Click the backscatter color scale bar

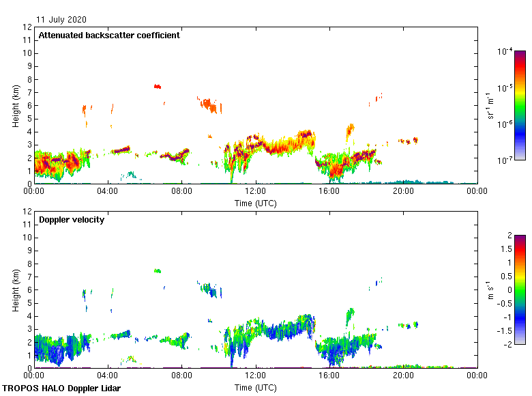click(x=520, y=106)
